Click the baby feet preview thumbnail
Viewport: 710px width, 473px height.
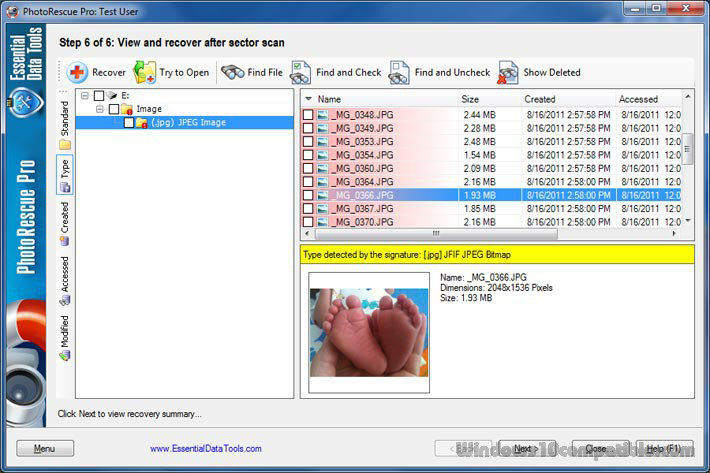(x=368, y=332)
